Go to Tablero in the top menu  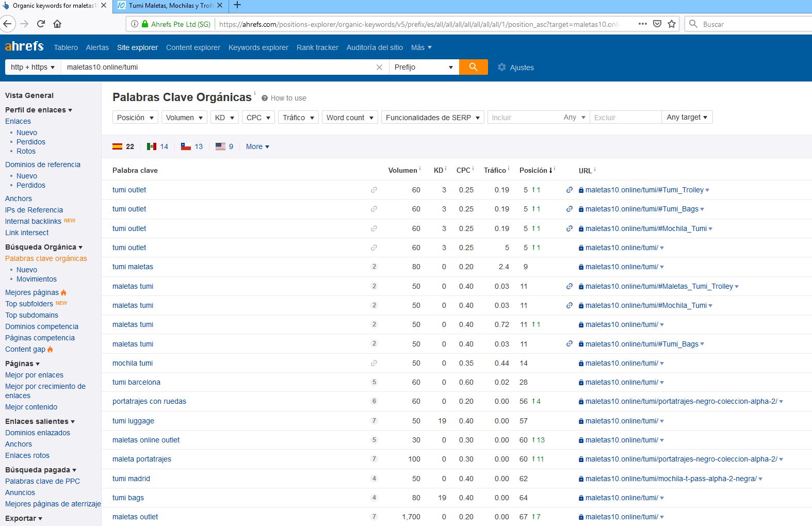(x=66, y=47)
